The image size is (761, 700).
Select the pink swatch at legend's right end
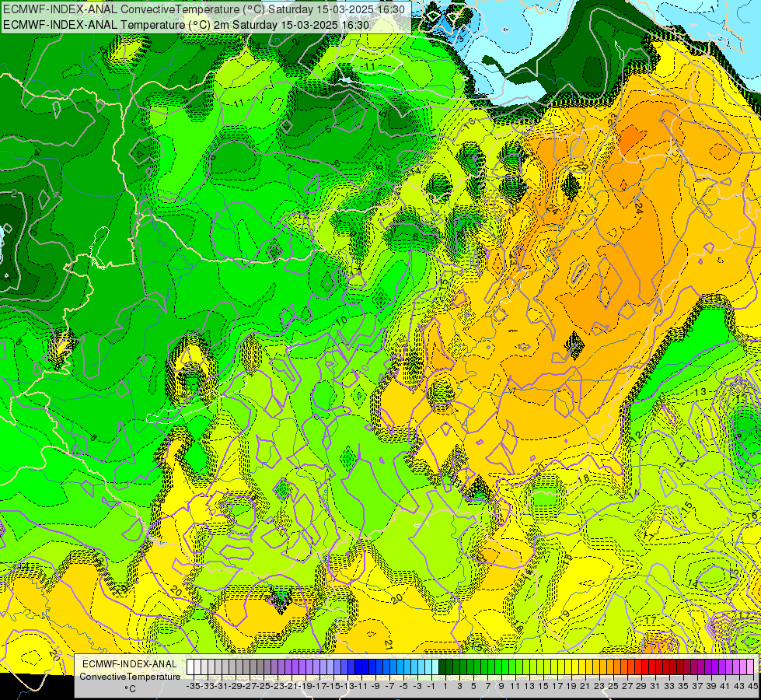click(x=750, y=667)
